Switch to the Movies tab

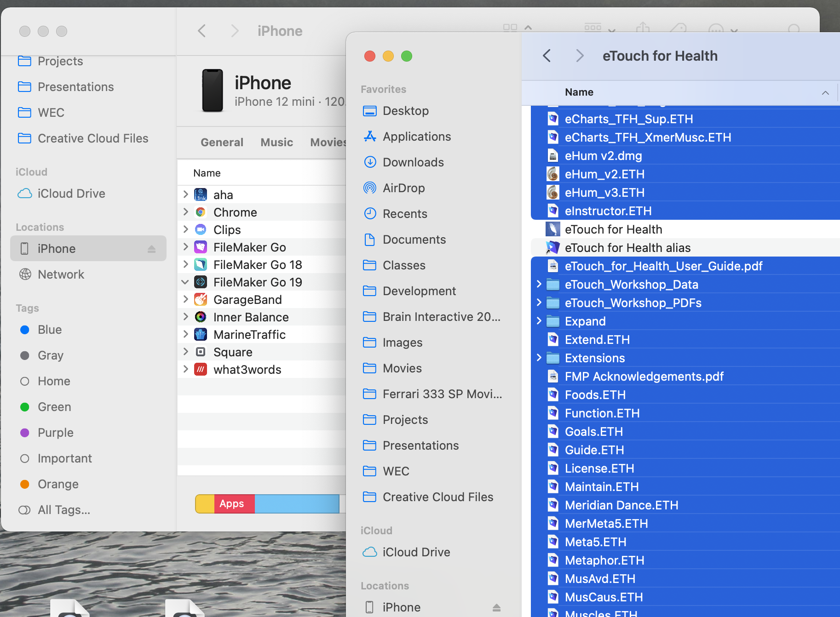point(328,143)
